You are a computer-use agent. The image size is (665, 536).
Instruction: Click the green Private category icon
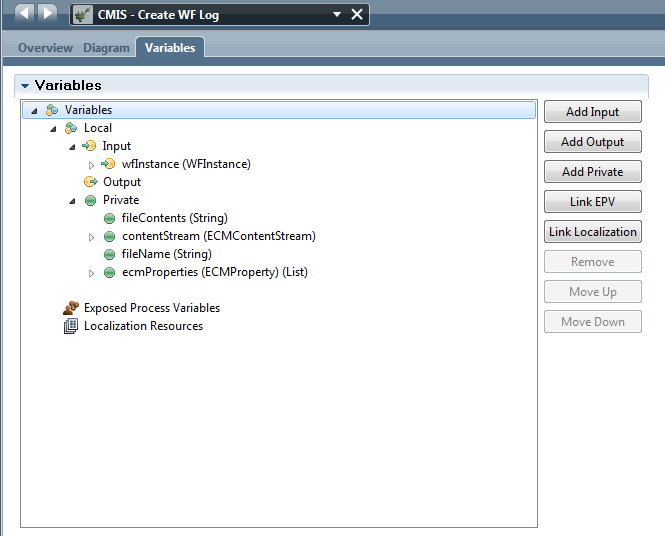coord(90,200)
